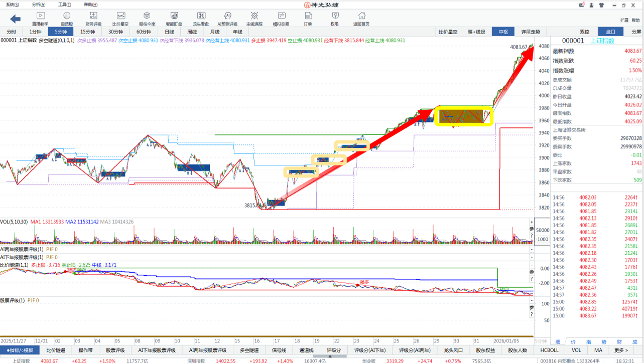Open the 工具(T) menu
The image size is (644, 363).
pyautogui.click(x=65, y=5)
